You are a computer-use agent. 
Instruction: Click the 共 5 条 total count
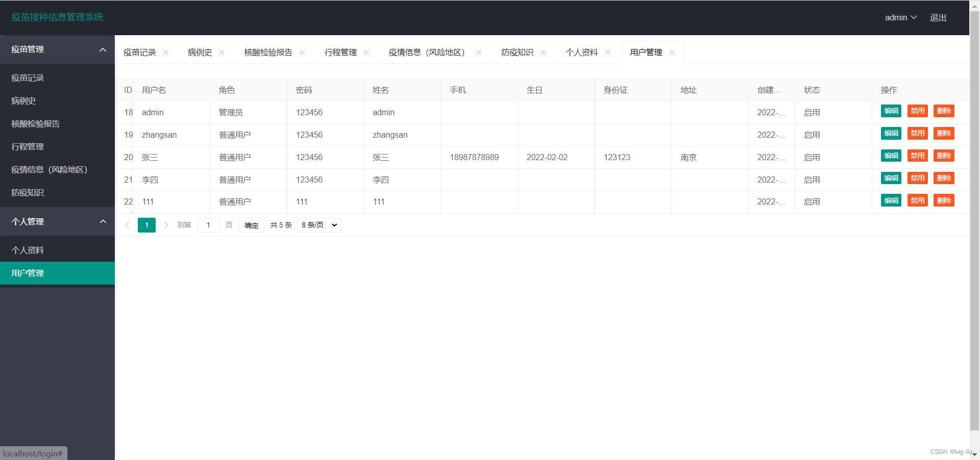coord(281,225)
